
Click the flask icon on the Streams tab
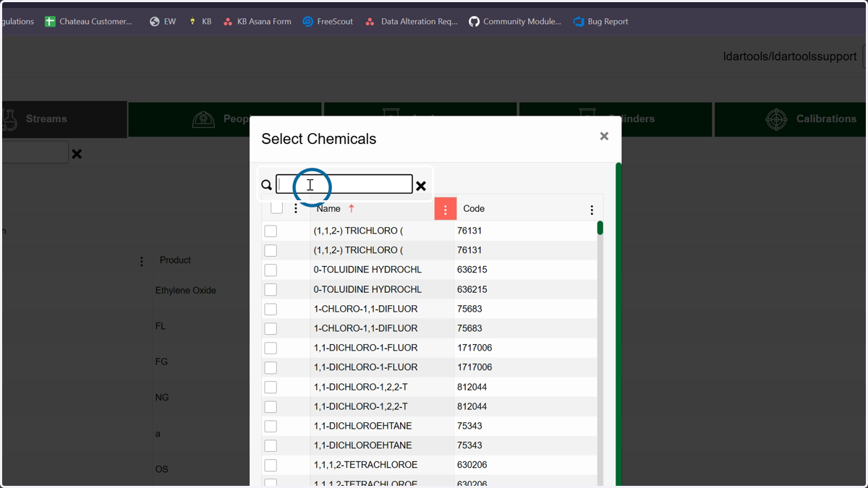click(9, 119)
